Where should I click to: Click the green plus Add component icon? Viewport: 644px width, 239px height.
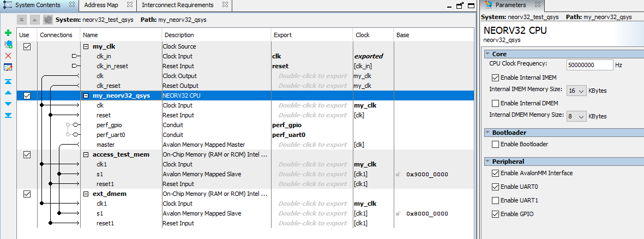(8, 33)
